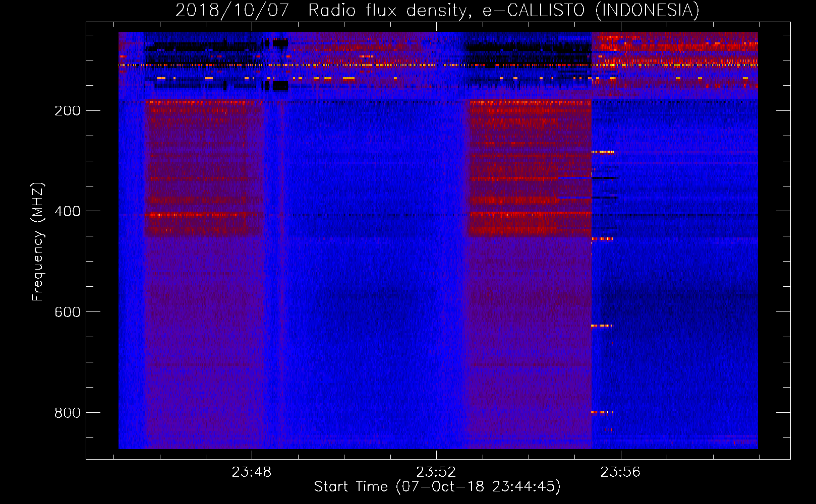Click the plot title 'Radio flux density, e-CALLISTO (INDONESIA)'
Screen dimensions: 816x504
click(x=504, y=10)
